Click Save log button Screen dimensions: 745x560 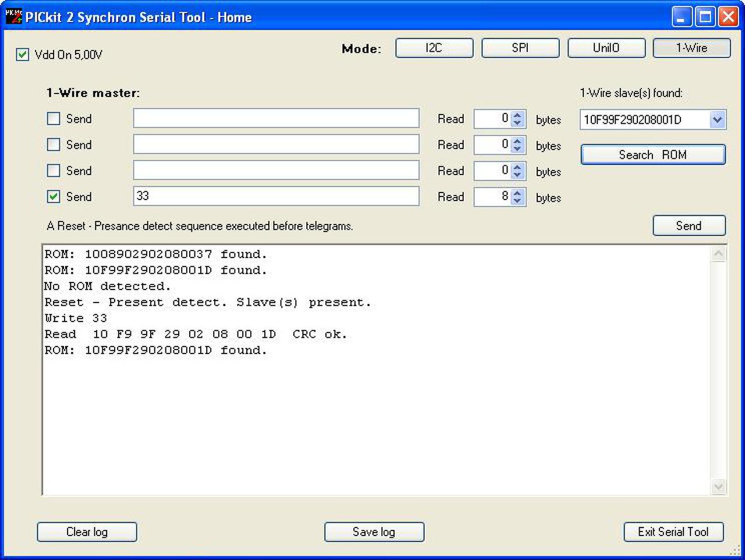point(374,532)
